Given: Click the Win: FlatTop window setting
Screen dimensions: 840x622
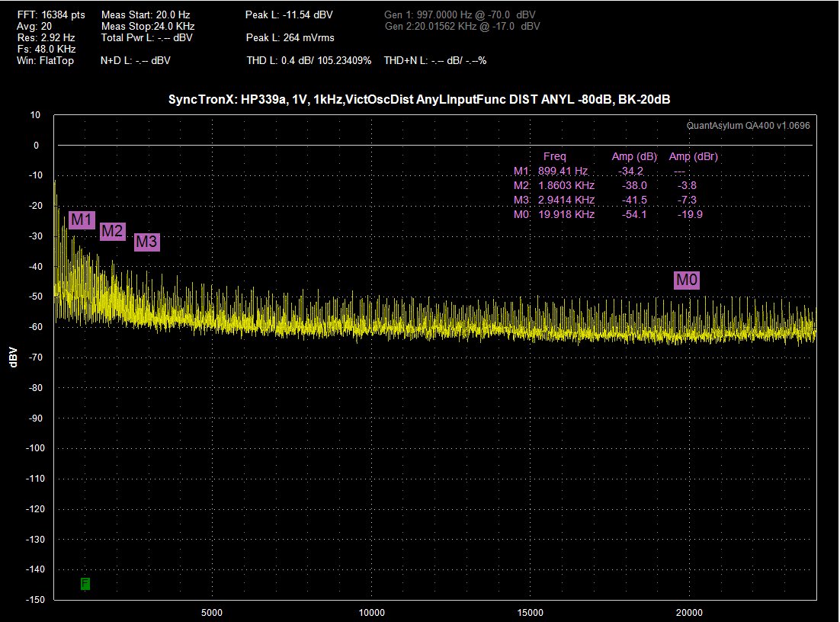Looking at the screenshot, I should pos(45,60).
